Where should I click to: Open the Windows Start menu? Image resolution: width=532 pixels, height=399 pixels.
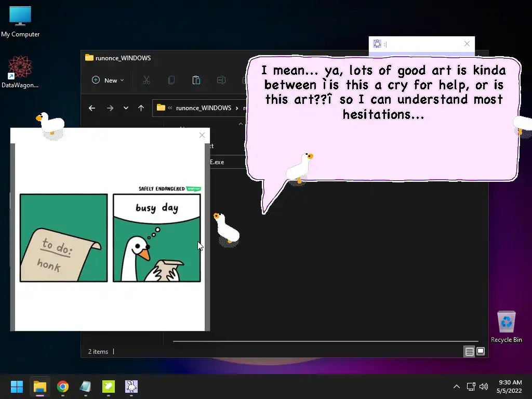(17, 387)
